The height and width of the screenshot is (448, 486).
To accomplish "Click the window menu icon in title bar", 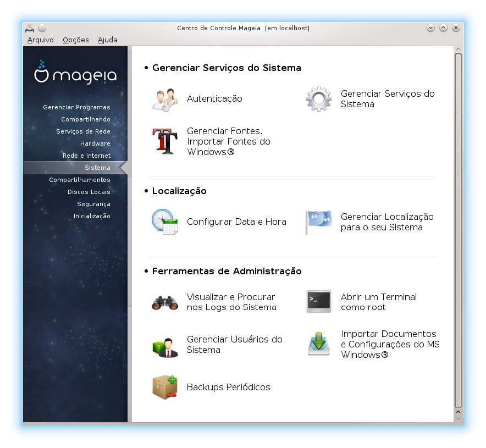I will click(30, 28).
